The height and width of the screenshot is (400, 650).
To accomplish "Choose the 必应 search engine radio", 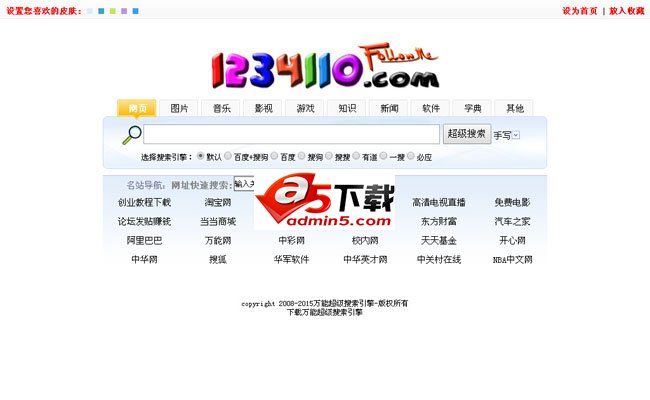I will [411, 156].
